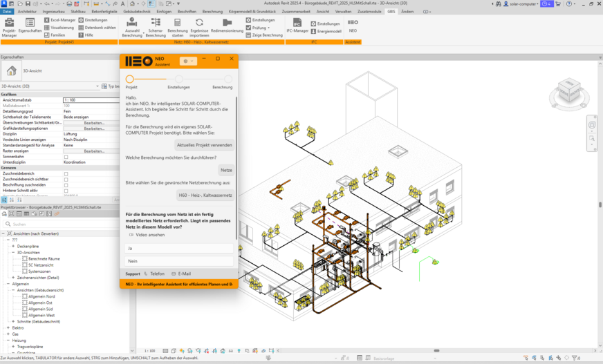Image resolution: width=603 pixels, height=364 pixels.
Task: Select the SC Netzansicht view
Action: coord(41,265)
